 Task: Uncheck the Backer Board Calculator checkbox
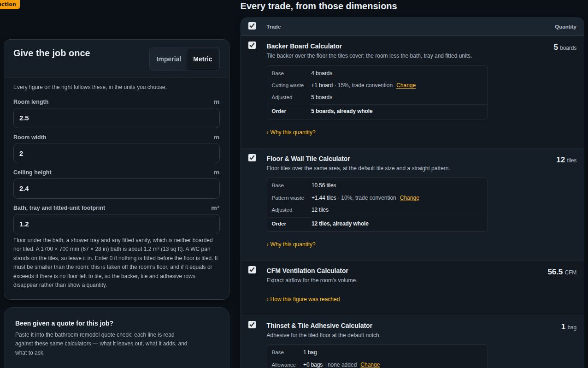pyautogui.click(x=252, y=45)
